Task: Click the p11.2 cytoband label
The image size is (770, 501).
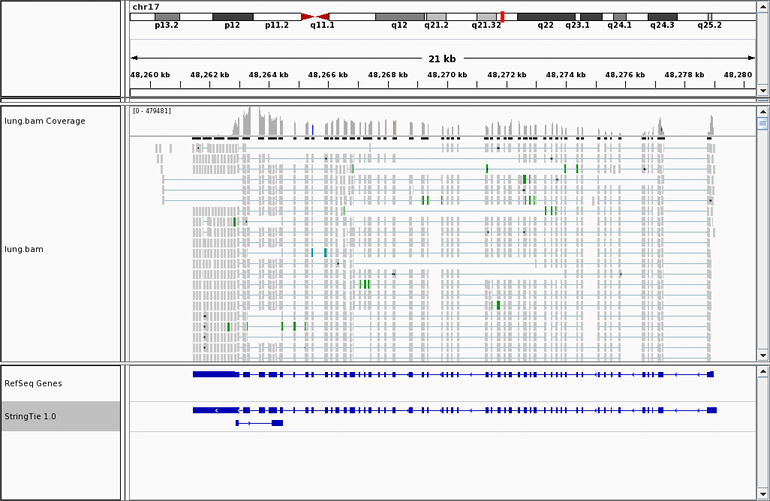Action: [x=277, y=25]
